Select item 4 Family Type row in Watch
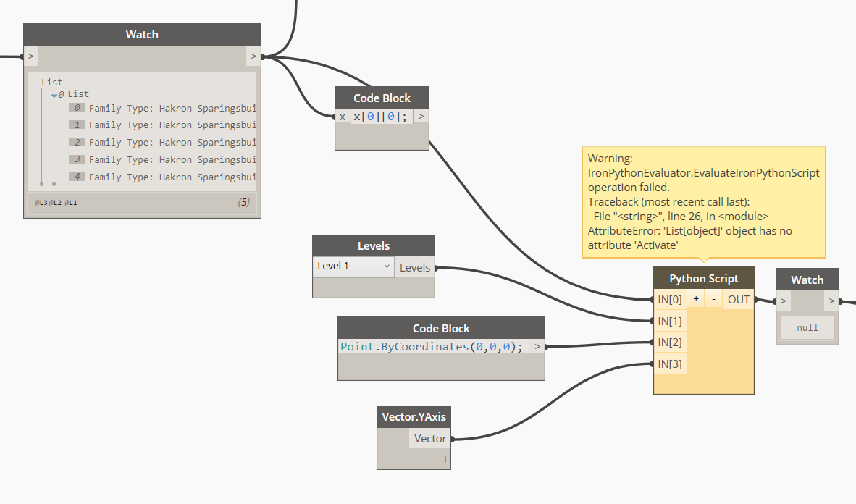The image size is (856, 504). (x=162, y=177)
